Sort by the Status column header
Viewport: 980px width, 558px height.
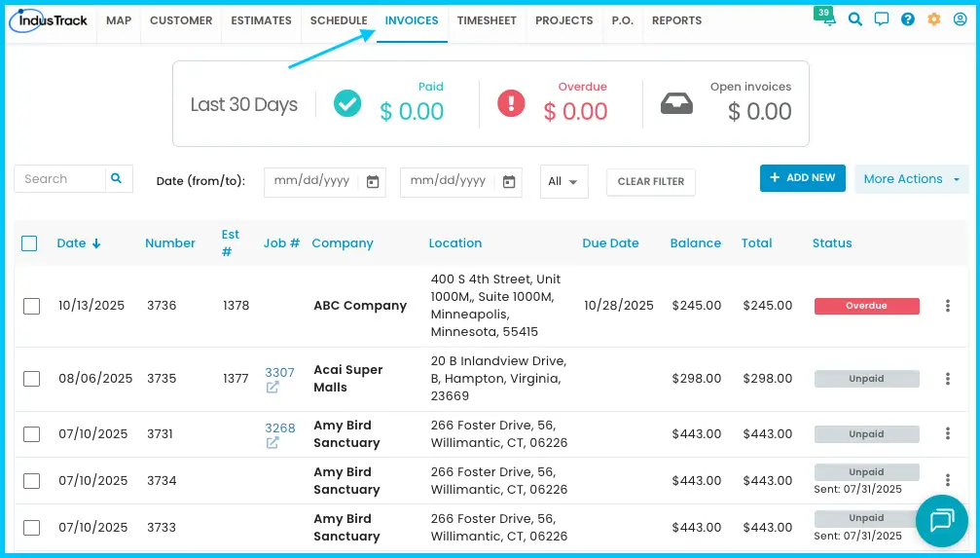click(x=832, y=243)
